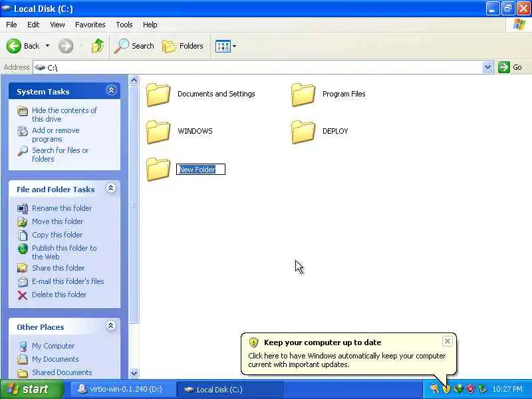The height and width of the screenshot is (399, 532).
Task: Click the greyed Forward arrow button
Action: point(65,46)
